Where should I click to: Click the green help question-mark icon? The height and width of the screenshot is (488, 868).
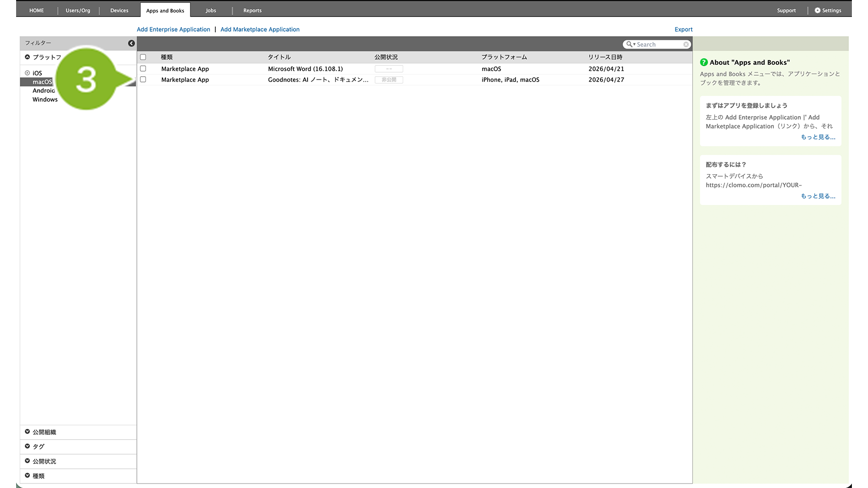pyautogui.click(x=704, y=62)
